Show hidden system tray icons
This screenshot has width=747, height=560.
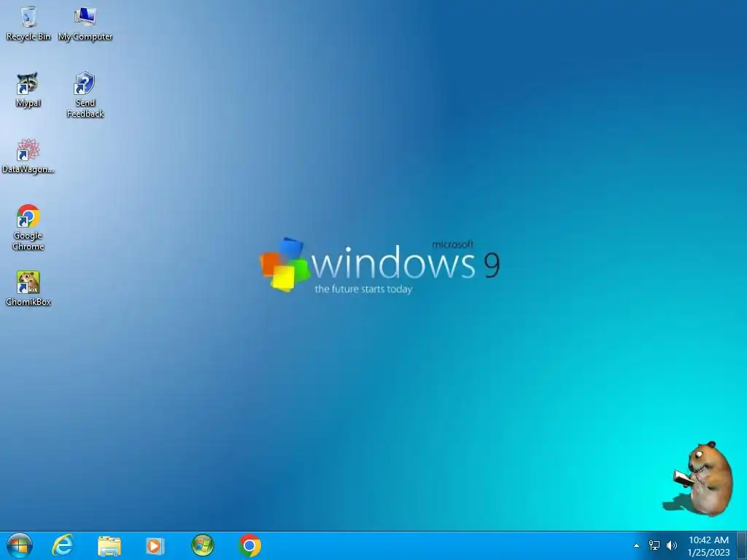coord(636,545)
